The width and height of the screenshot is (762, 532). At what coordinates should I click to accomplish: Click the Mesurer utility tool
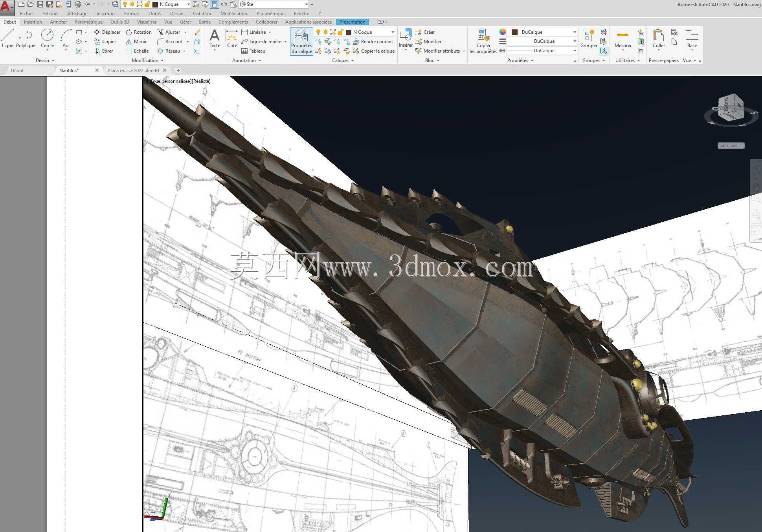point(623,39)
